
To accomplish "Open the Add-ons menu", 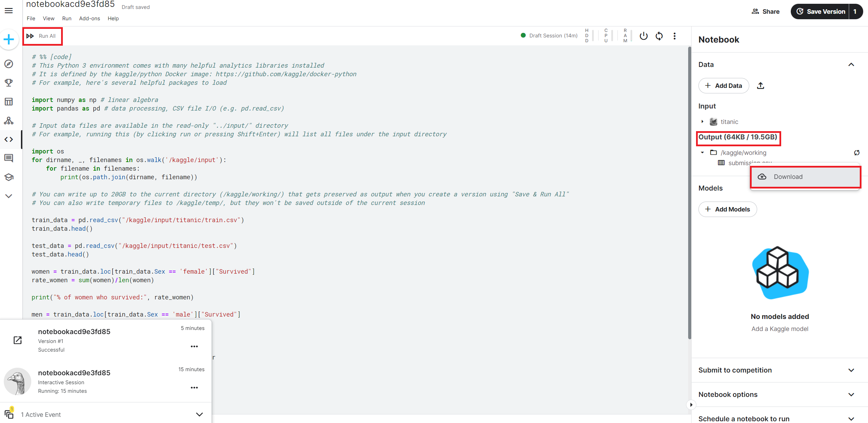I will (x=90, y=19).
